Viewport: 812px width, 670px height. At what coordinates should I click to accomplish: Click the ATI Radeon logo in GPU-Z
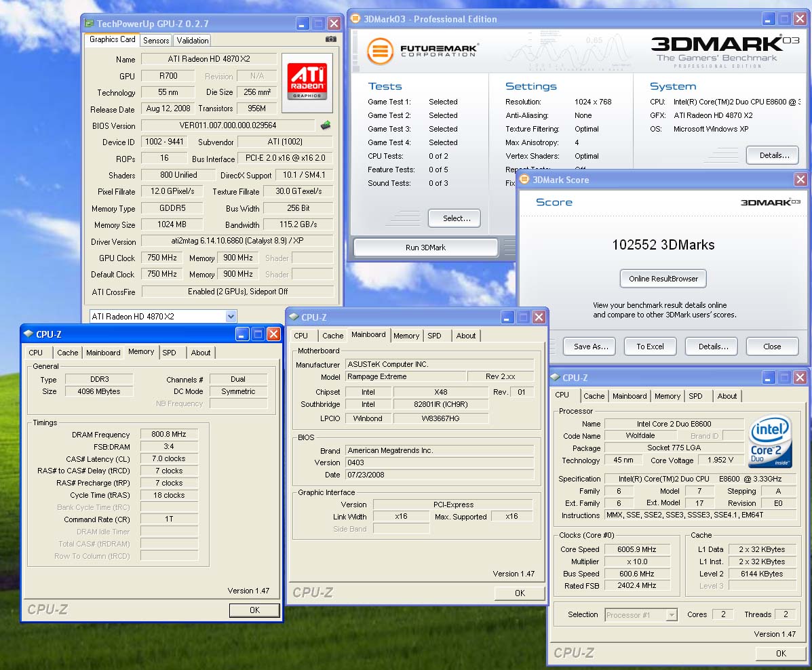[x=307, y=83]
